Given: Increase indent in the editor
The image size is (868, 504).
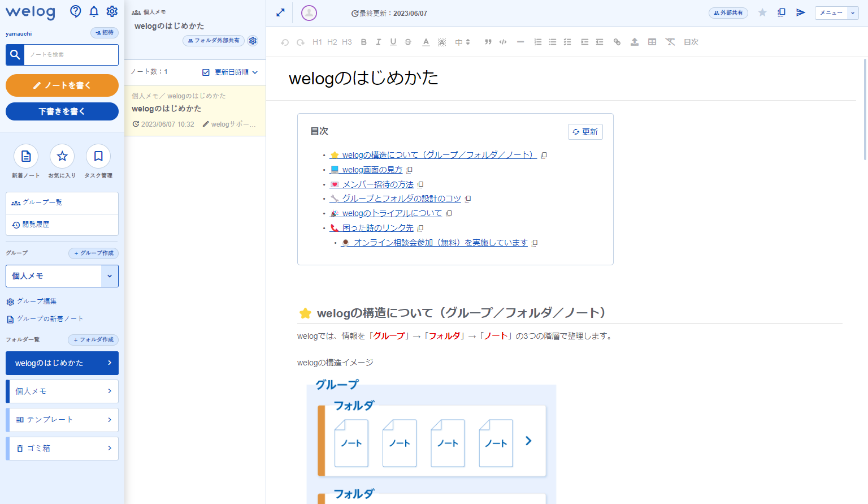Looking at the screenshot, I should [x=585, y=42].
